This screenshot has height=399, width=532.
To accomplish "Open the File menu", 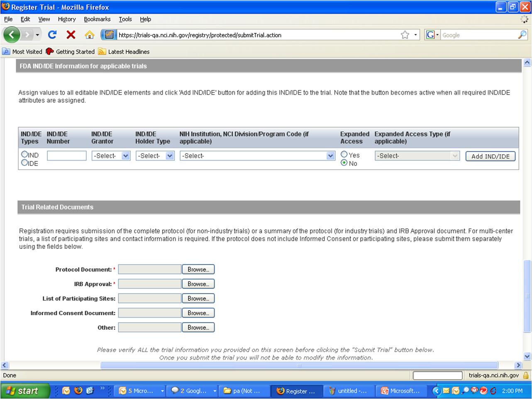I will point(8,19).
